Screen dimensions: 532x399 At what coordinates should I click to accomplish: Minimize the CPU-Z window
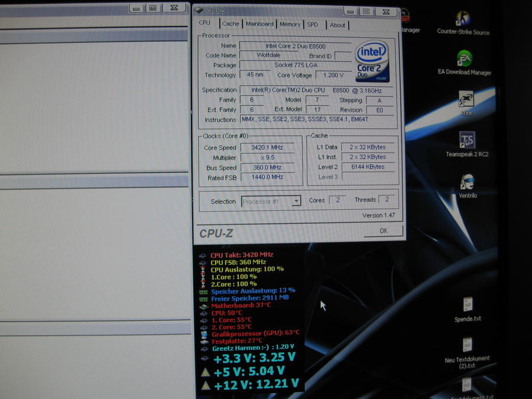click(x=351, y=12)
